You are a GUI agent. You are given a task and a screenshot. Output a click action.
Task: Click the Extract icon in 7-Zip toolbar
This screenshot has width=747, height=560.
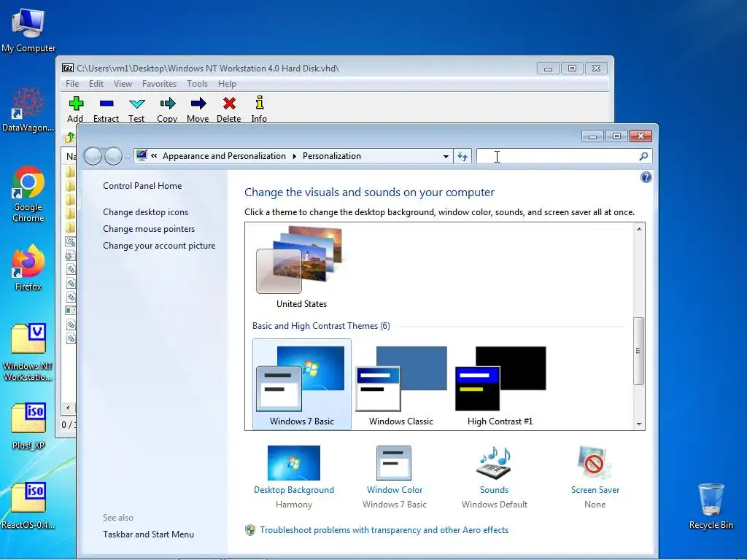107,104
